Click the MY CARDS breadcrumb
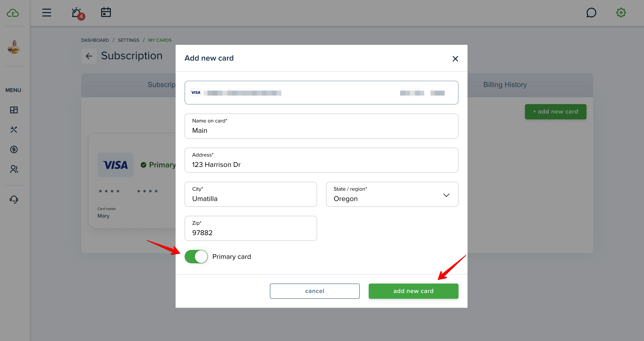The width and height of the screenshot is (644, 341). [160, 40]
